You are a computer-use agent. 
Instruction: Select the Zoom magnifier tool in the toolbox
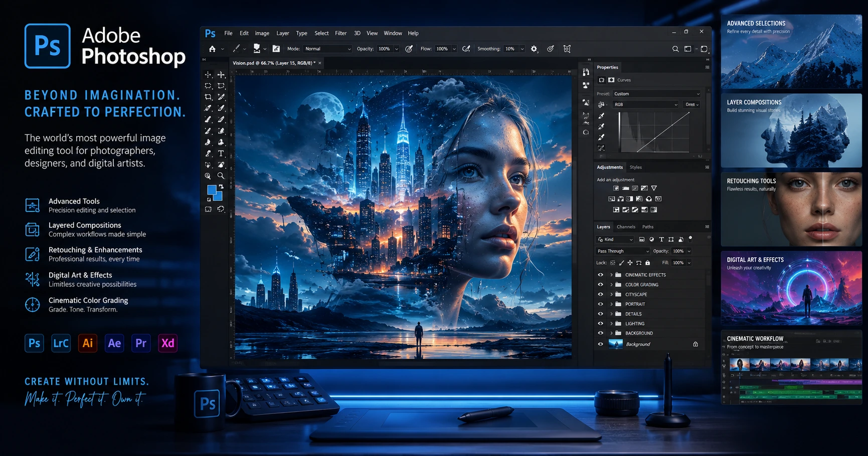[x=221, y=176]
